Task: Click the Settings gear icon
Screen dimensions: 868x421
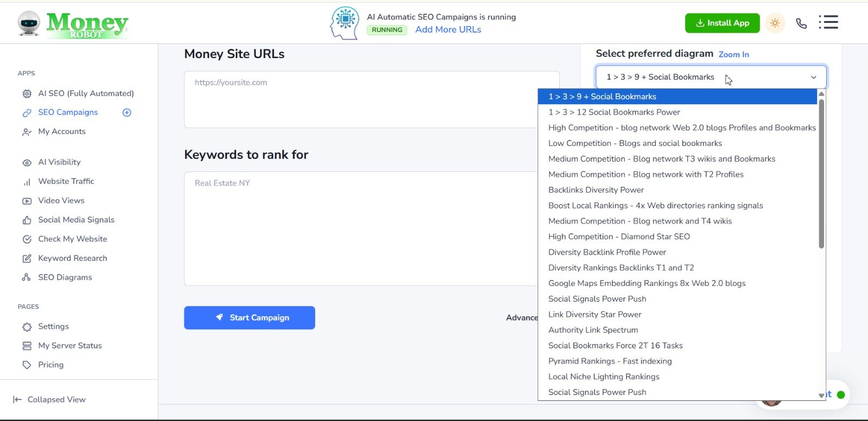Action: pyautogui.click(x=27, y=327)
